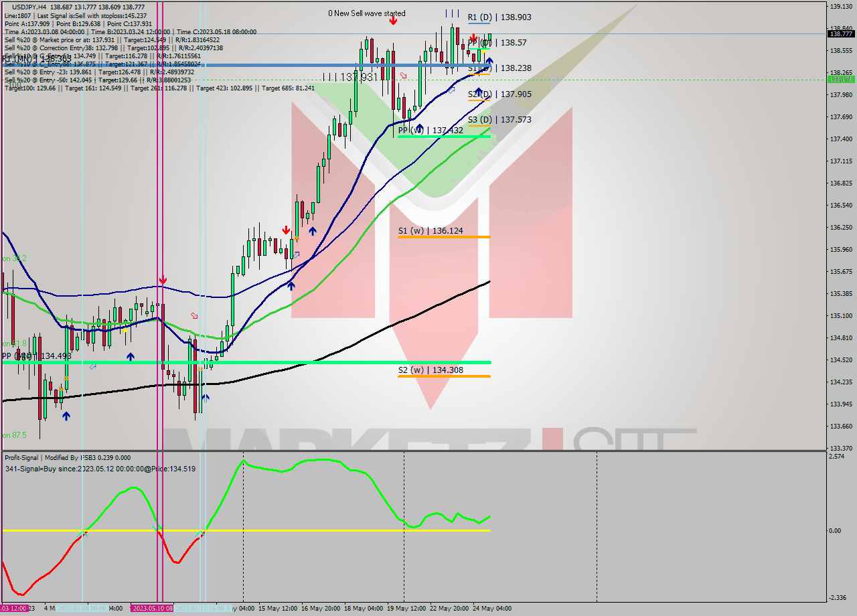Click the '22 May 20:00' time axis label
Screen dimensions: 857x616
tap(449, 609)
